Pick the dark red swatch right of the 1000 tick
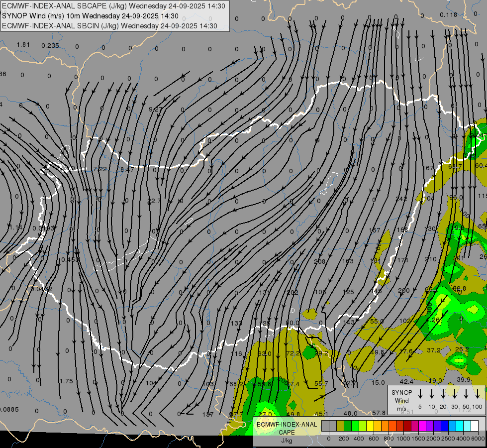Image resolution: width=487 pixels, height=448 pixels. pos(407,426)
